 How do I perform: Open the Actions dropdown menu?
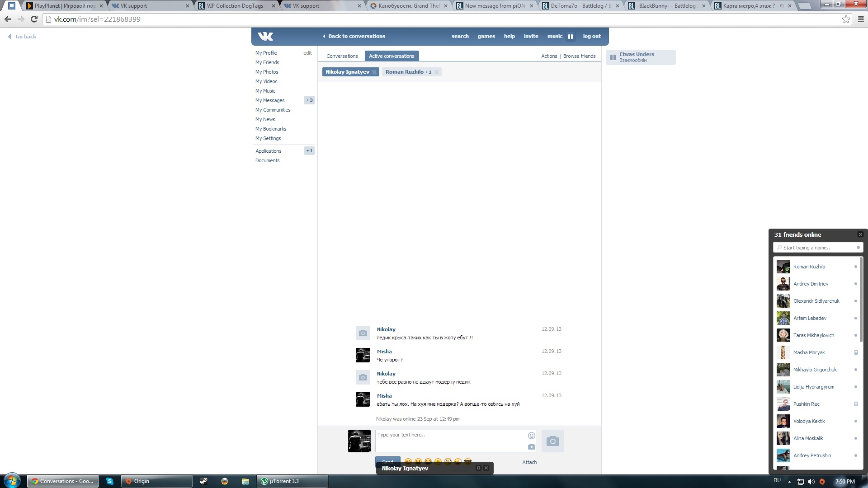click(549, 56)
